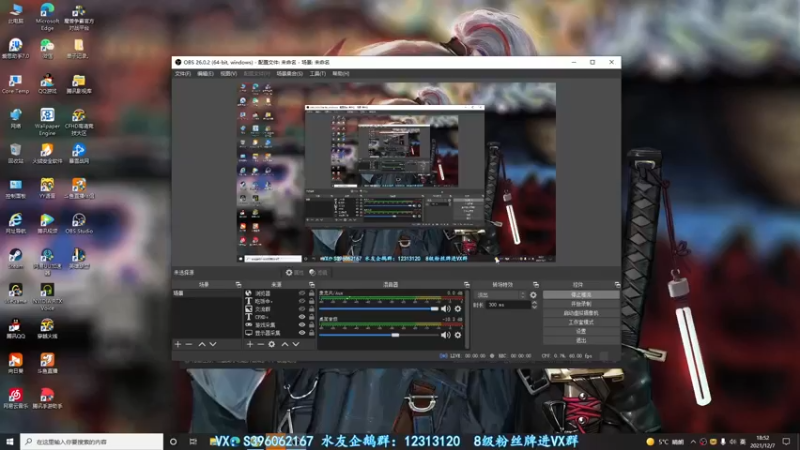Click the 300 ms duration field
The image size is (800, 450).
[x=508, y=305]
